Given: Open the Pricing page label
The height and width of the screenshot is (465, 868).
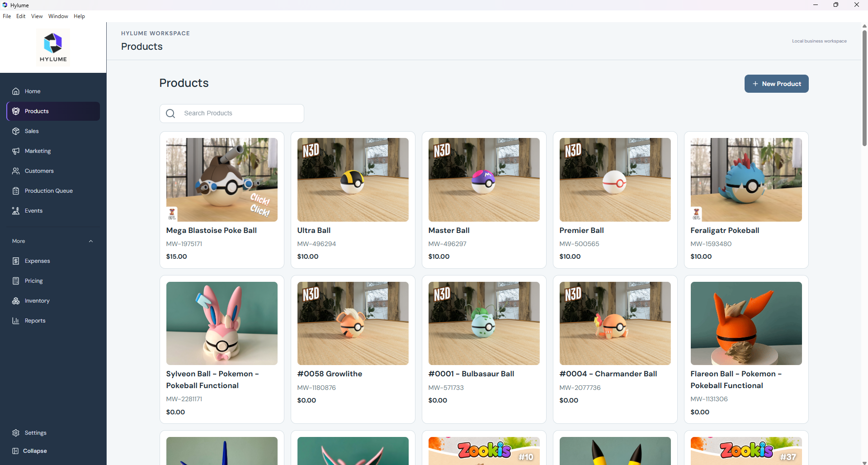Looking at the screenshot, I should click(33, 281).
